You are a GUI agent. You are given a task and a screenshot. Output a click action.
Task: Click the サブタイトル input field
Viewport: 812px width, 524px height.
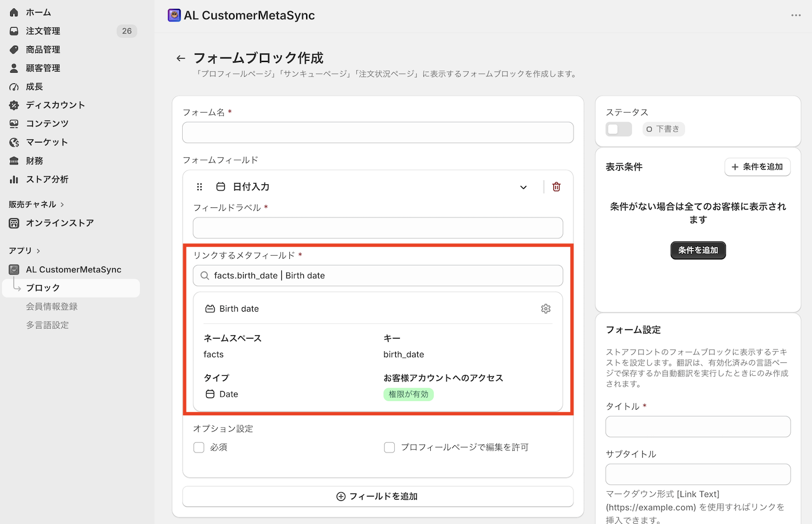698,474
